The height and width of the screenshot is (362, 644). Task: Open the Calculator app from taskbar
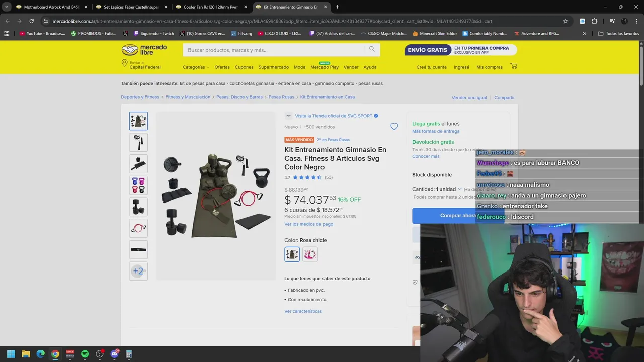(x=129, y=354)
